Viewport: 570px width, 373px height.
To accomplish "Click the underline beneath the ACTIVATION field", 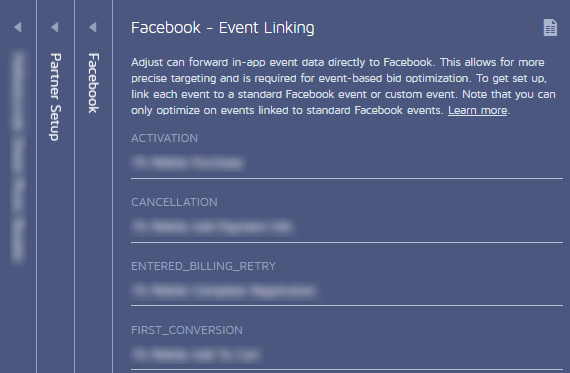I will (x=347, y=179).
